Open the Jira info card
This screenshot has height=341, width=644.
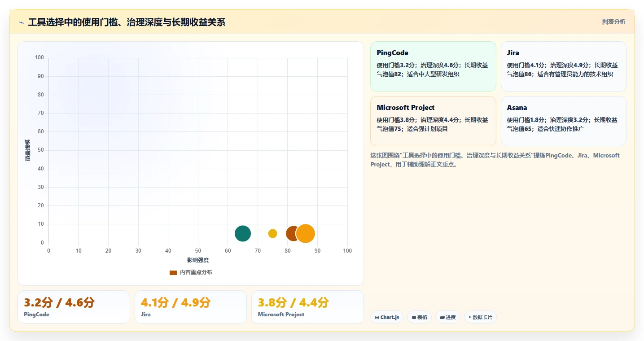click(x=563, y=66)
